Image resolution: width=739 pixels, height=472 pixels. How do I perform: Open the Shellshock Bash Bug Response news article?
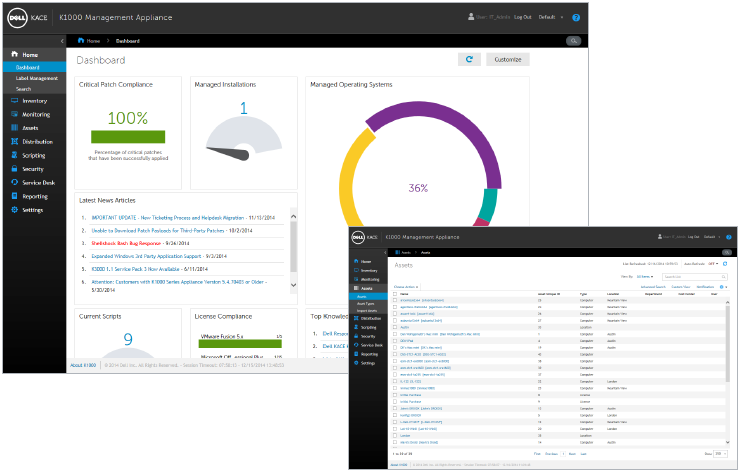[x=126, y=243]
